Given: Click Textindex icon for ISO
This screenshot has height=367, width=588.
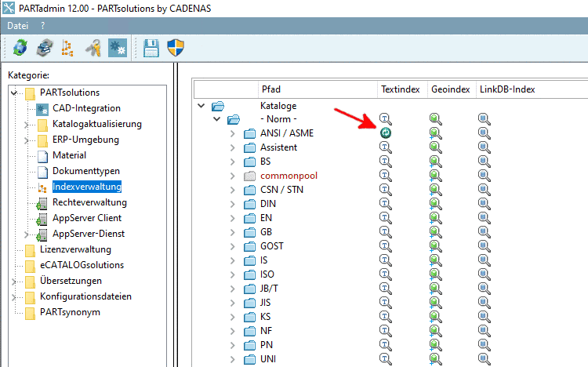Looking at the screenshot, I should [386, 274].
